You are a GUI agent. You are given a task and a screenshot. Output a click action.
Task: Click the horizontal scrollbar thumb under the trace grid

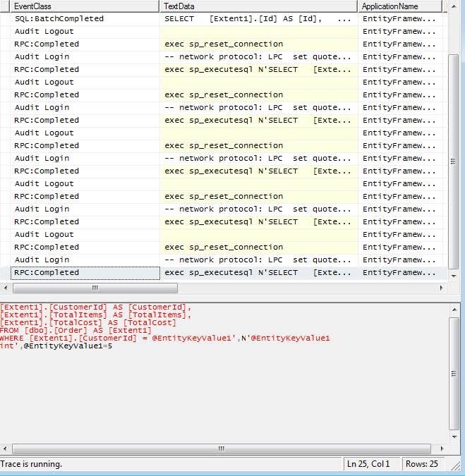95,288
